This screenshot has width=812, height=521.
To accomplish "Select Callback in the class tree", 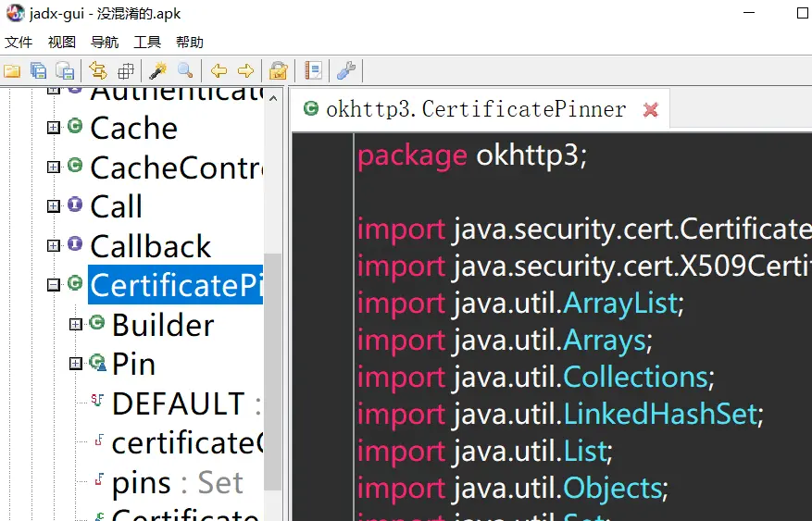I will pyautogui.click(x=151, y=246).
